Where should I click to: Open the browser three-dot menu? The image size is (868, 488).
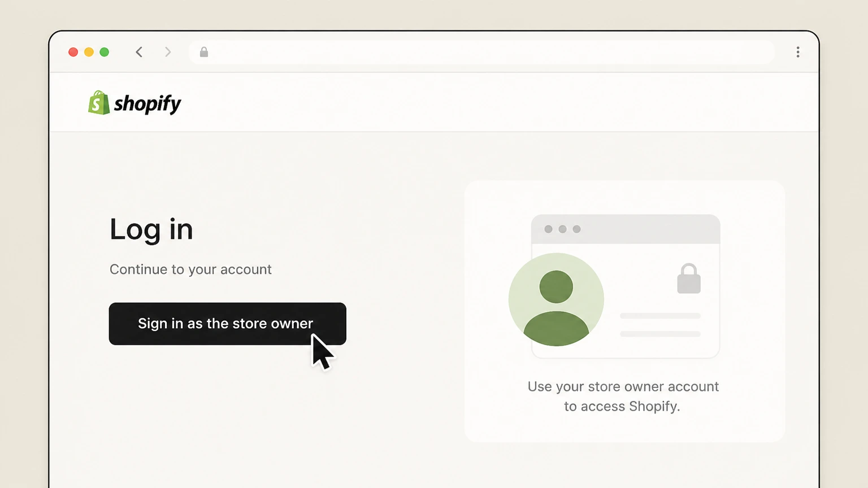(798, 52)
